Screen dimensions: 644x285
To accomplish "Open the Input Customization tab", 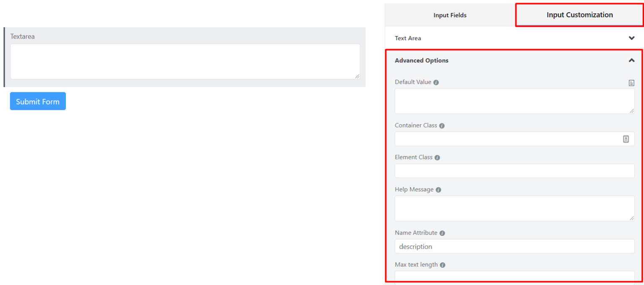I will click(x=579, y=15).
